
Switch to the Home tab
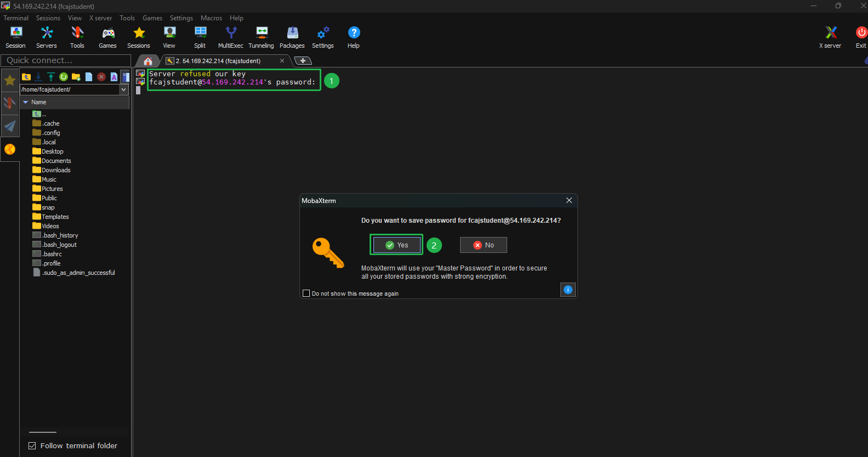(x=148, y=61)
